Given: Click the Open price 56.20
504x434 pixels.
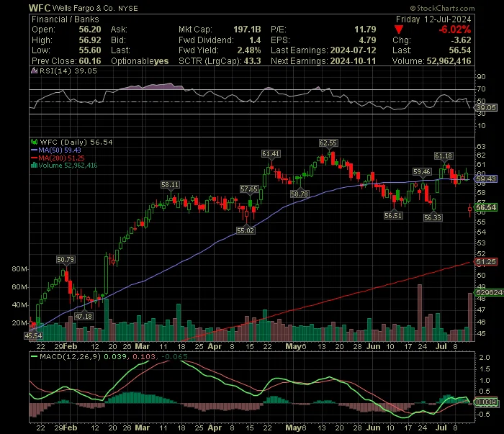Looking at the screenshot, I should (x=90, y=30).
